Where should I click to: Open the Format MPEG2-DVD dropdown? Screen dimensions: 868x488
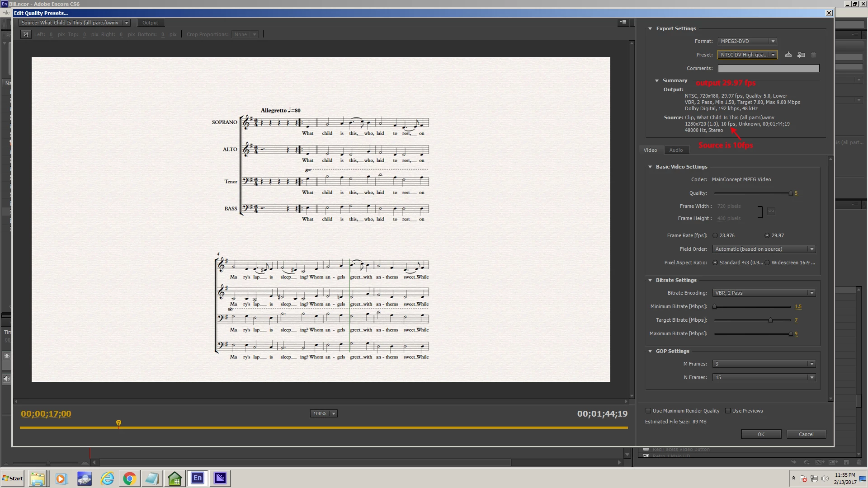pos(747,41)
